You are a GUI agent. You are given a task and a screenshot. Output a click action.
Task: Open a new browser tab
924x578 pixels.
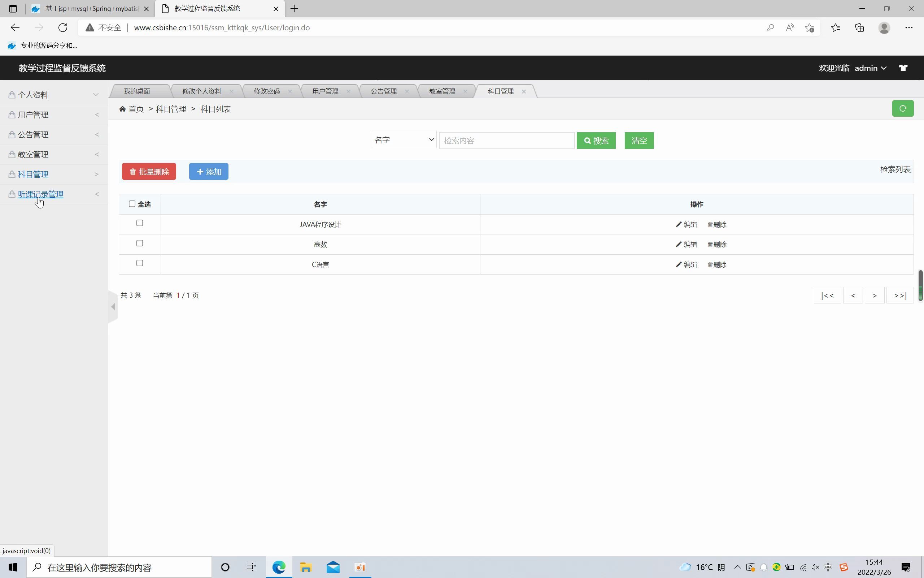(x=294, y=8)
